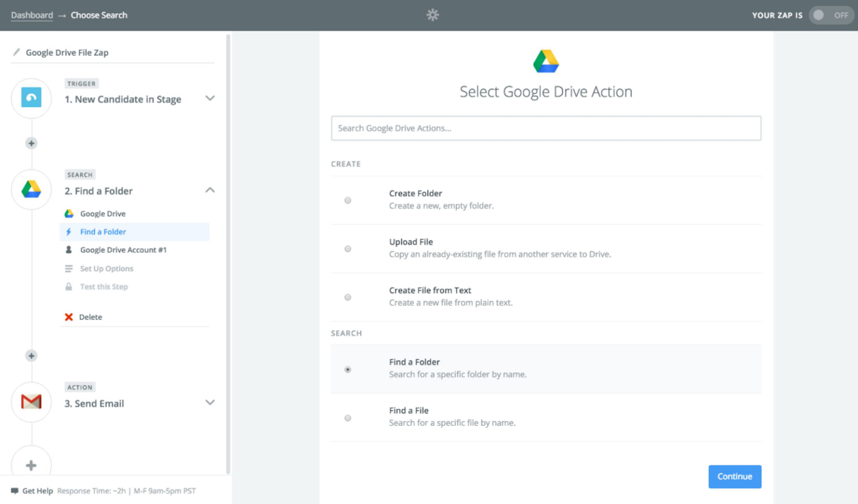Navigate back to the Dashboard
858x504 pixels.
(32, 15)
